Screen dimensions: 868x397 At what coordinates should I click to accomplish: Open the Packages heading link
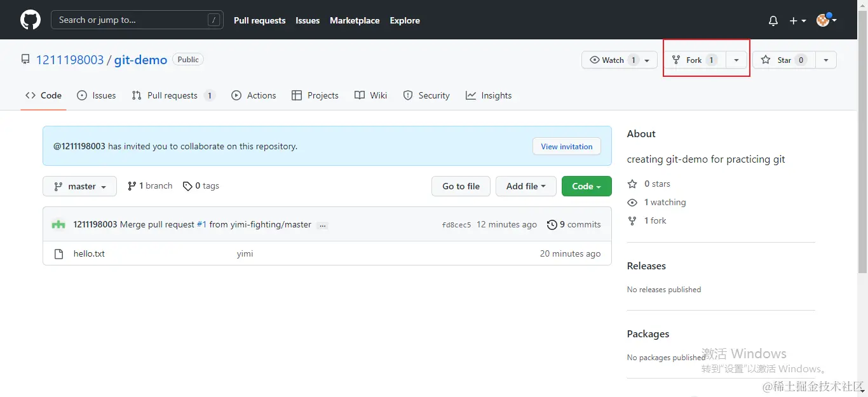(x=648, y=333)
